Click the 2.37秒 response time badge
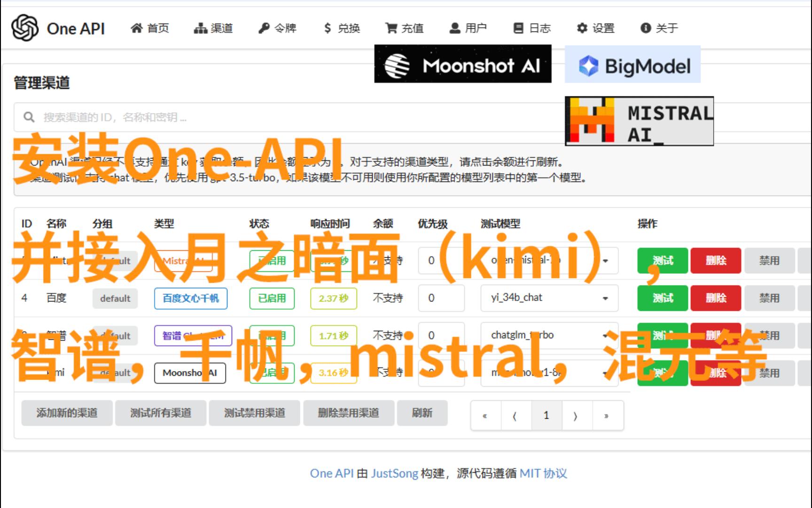 point(334,298)
